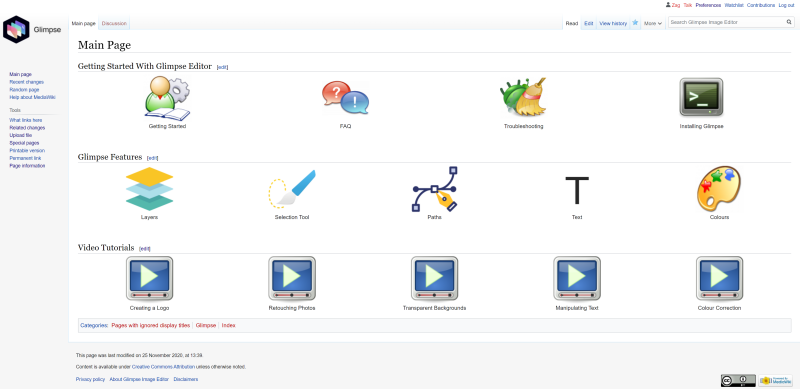Click the search magnifier icon
Viewport: 800px width, 389px height.
point(789,22)
